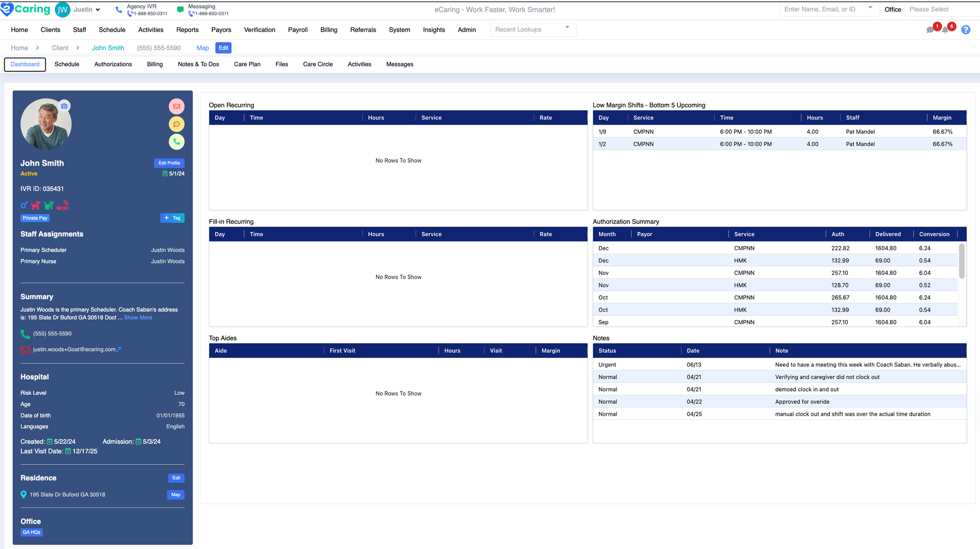Open the Justin user dropdown
The width and height of the screenshot is (980, 549).
coord(86,9)
